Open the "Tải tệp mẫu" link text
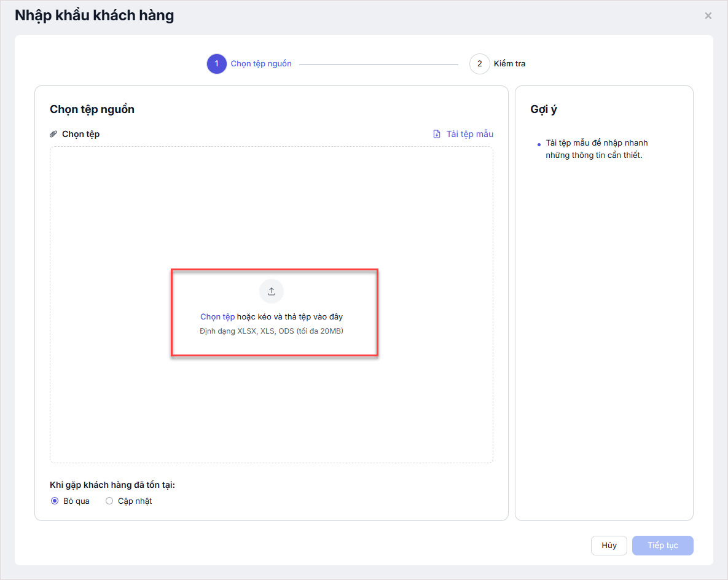This screenshot has width=728, height=580. 469,134
